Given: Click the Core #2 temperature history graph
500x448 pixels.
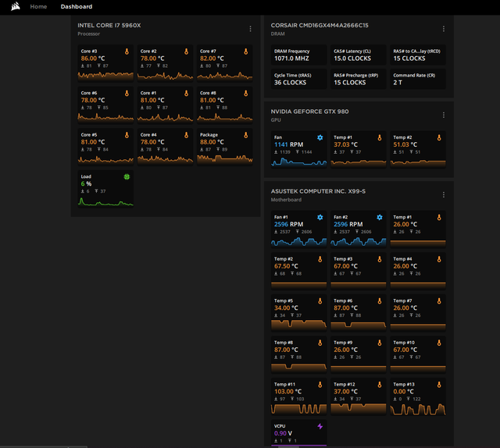Looking at the screenshot, I should tap(165, 76).
